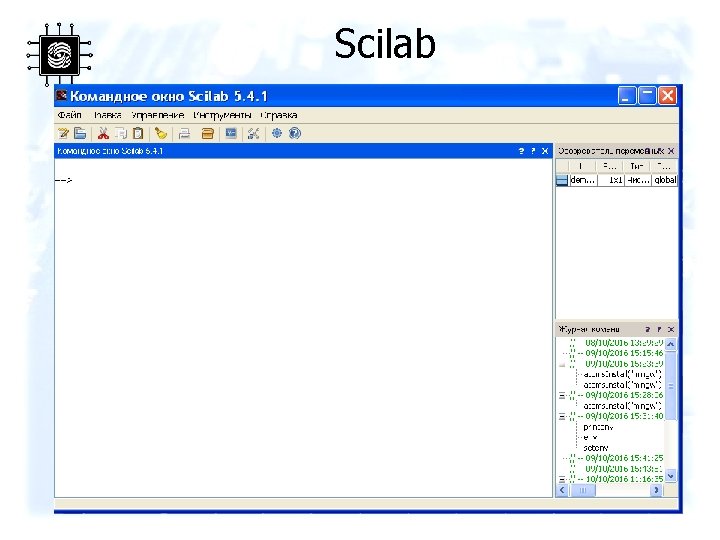Collapse the 09/10/2016 15:31:40 history session

(562, 416)
